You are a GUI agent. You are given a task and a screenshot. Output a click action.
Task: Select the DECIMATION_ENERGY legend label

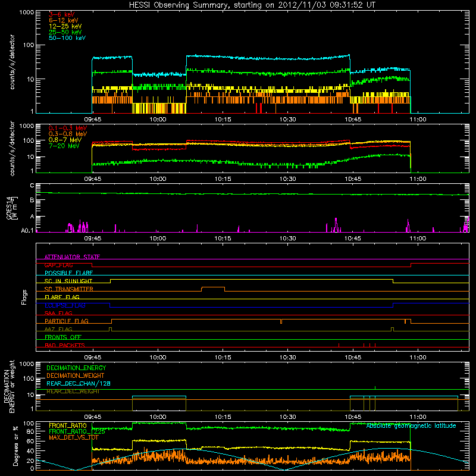76,368
